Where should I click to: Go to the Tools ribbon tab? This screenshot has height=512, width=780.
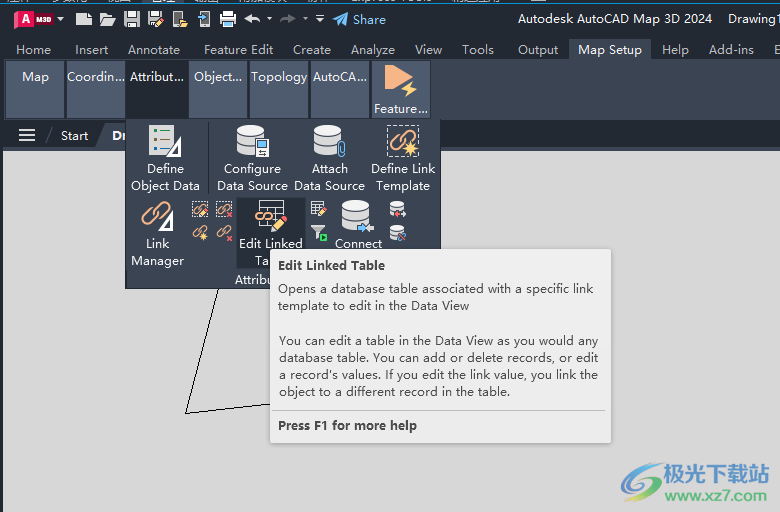coord(478,50)
